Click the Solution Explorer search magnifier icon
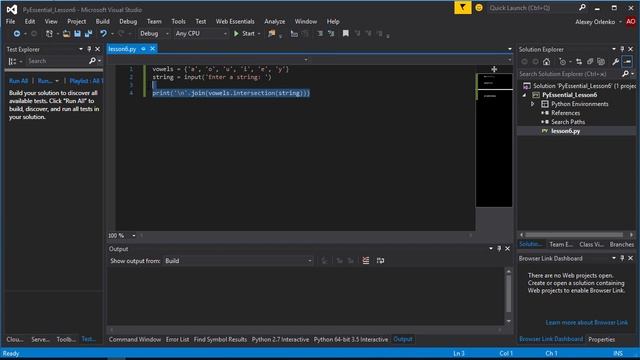 coord(625,74)
